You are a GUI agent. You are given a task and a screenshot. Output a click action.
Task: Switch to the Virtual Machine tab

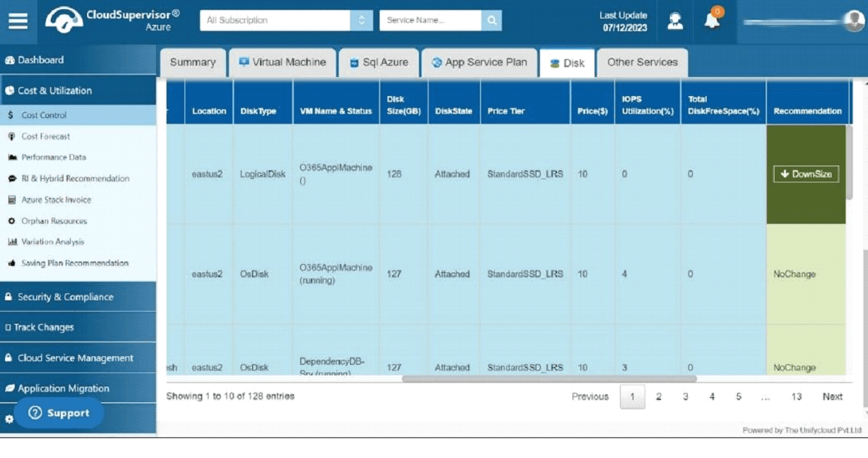(x=283, y=62)
